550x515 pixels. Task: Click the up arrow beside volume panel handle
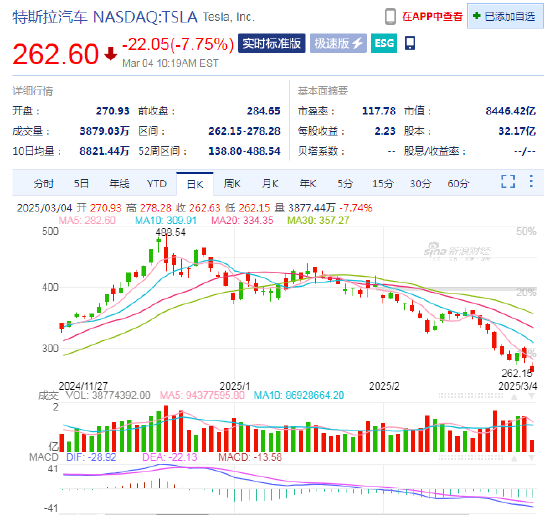point(514,396)
